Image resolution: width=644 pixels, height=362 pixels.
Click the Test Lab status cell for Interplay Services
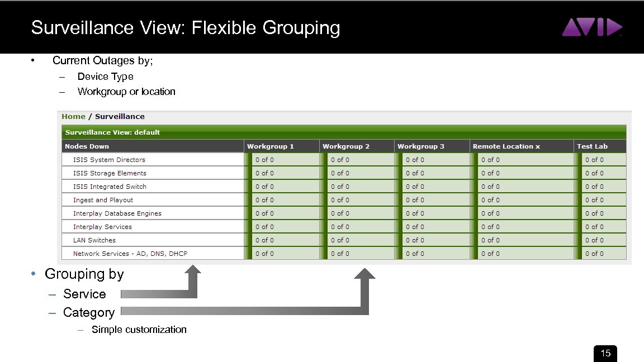click(x=603, y=226)
